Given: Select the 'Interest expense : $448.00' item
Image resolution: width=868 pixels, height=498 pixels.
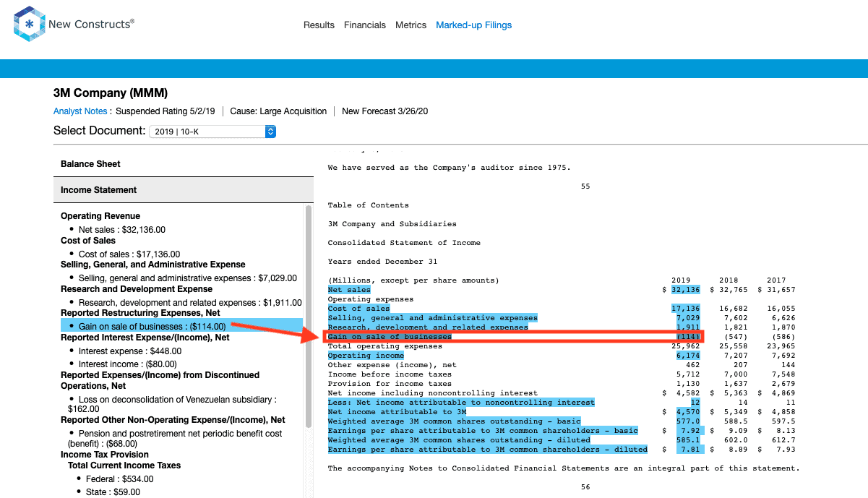Looking at the screenshot, I should [130, 351].
